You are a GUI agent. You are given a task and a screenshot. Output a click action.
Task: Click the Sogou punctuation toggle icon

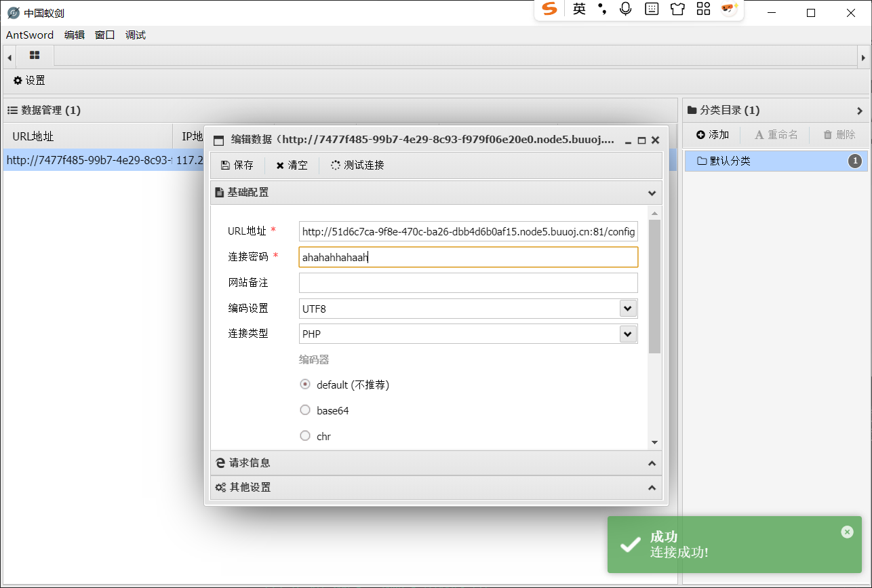click(601, 9)
